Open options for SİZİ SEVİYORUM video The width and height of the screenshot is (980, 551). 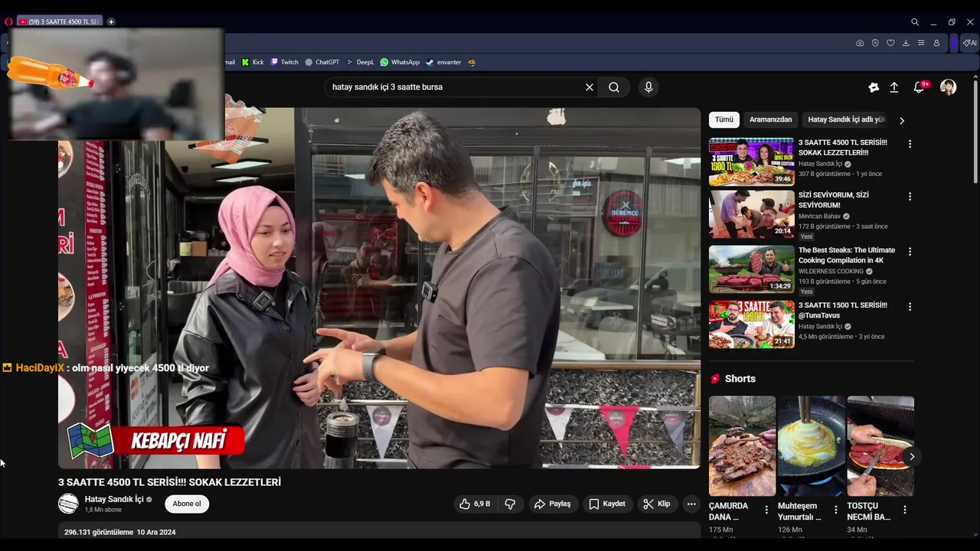[x=910, y=197]
